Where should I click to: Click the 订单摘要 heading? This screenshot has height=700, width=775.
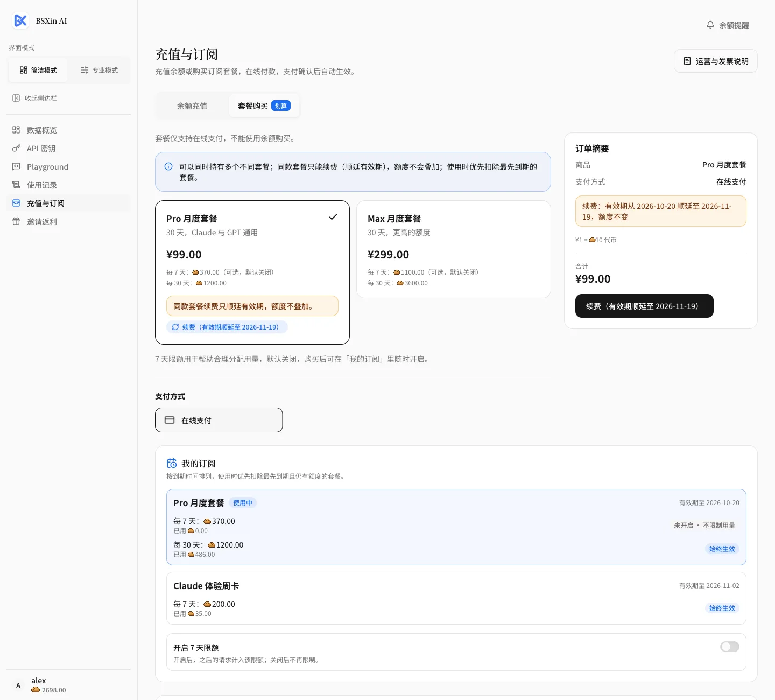click(x=592, y=149)
